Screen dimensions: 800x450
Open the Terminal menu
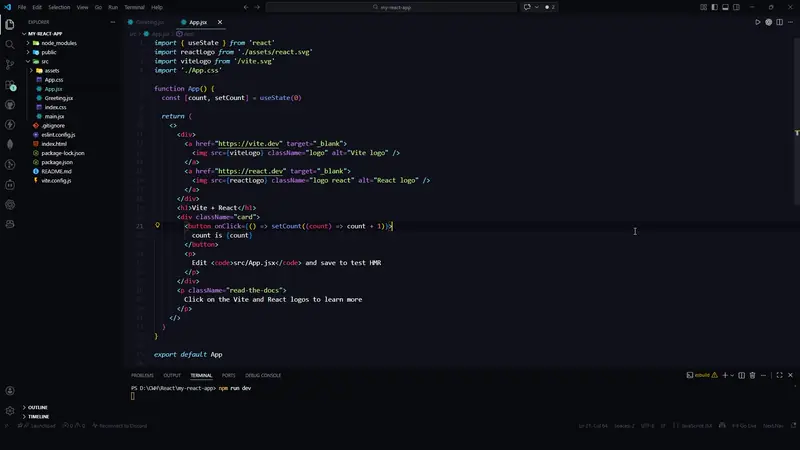point(134,7)
